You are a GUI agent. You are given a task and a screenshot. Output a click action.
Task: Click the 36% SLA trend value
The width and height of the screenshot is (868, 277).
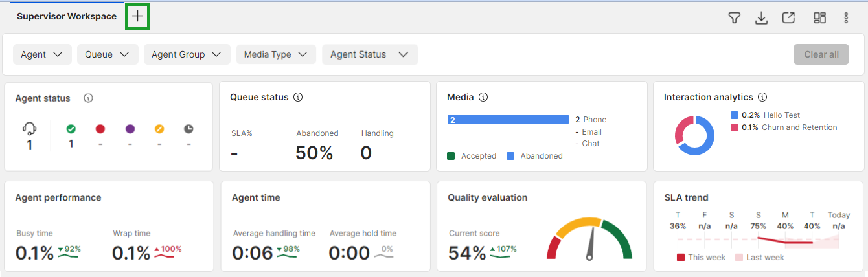pyautogui.click(x=678, y=227)
